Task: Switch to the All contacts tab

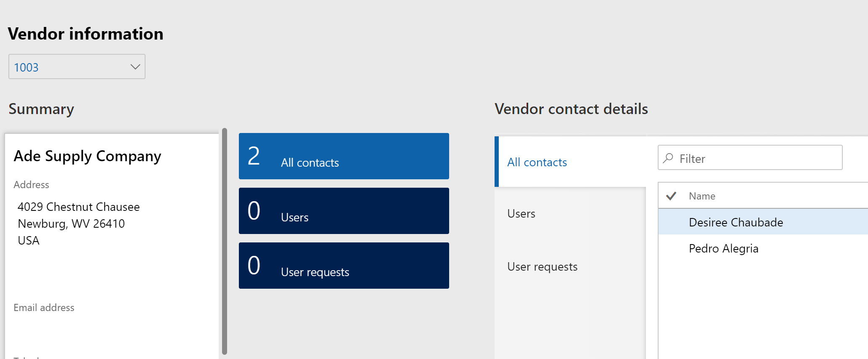Action: [537, 162]
